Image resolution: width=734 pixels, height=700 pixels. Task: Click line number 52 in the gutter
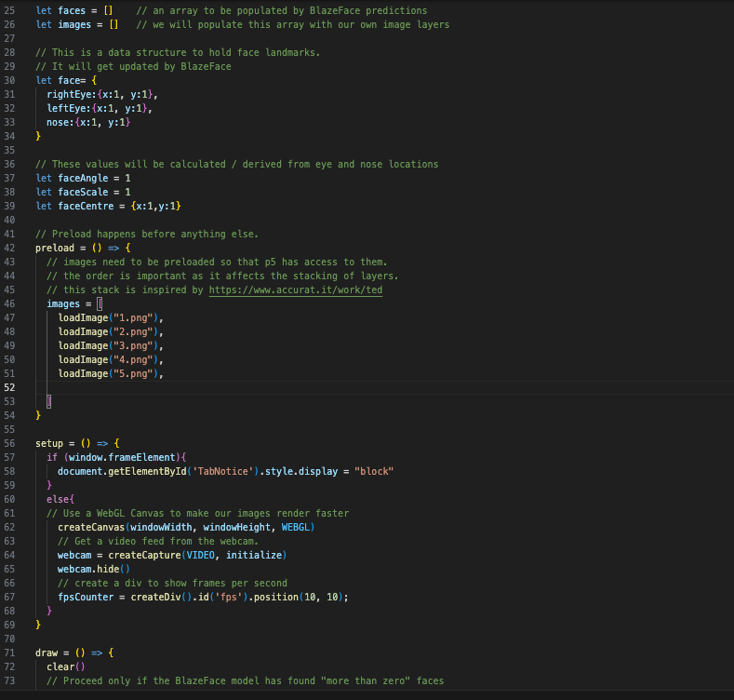(9, 387)
